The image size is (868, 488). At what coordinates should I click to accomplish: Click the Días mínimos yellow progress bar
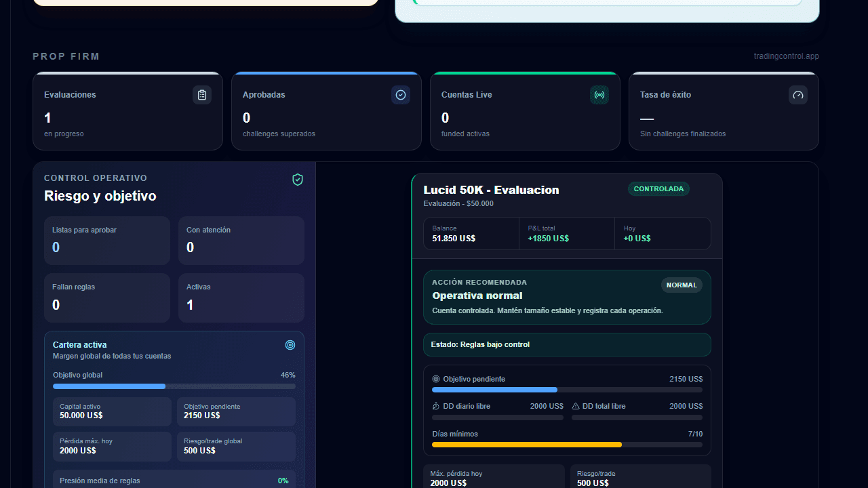coord(567,445)
